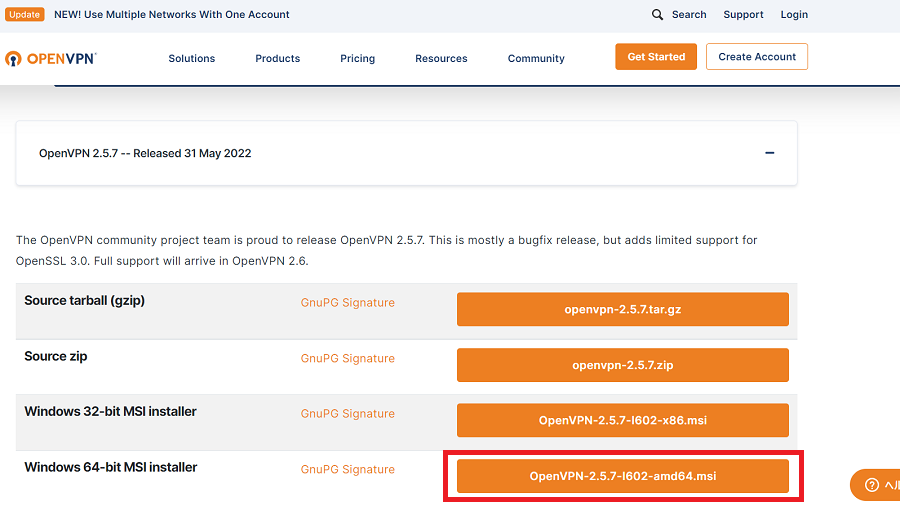The image size is (900, 506).
Task: Open the Resources menu
Action: 441,58
